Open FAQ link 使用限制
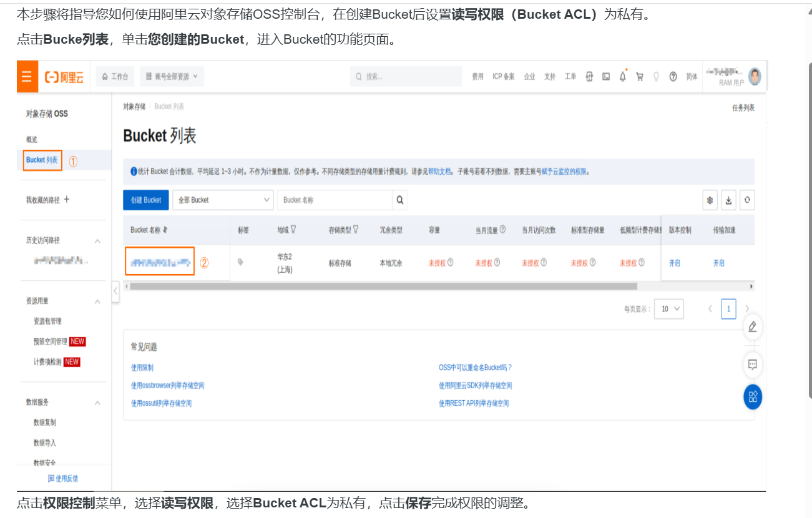The image size is (812, 518). [142, 368]
